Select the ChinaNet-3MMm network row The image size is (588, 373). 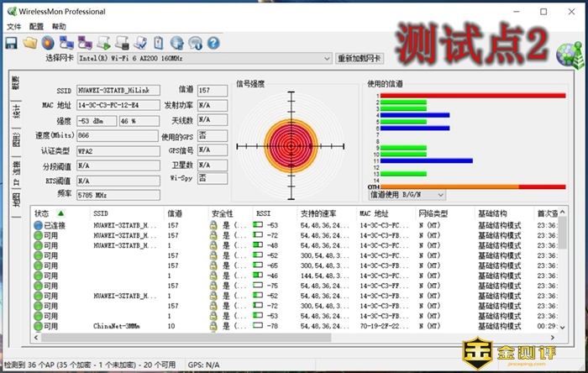tap(118, 326)
